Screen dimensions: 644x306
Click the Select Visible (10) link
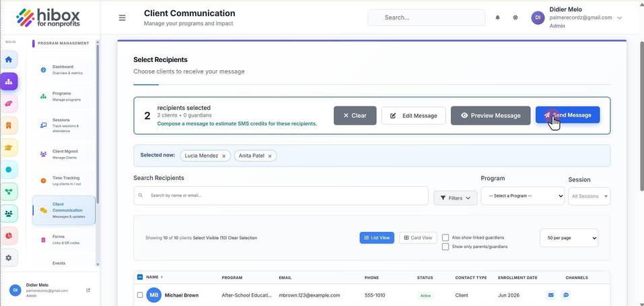[210, 238]
